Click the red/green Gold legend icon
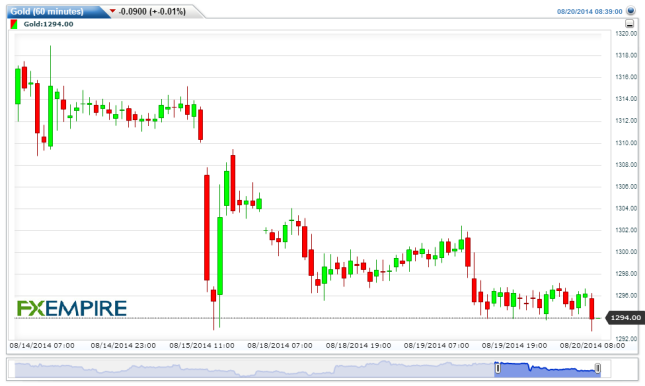This screenshot has width=645, height=386. coord(14,24)
